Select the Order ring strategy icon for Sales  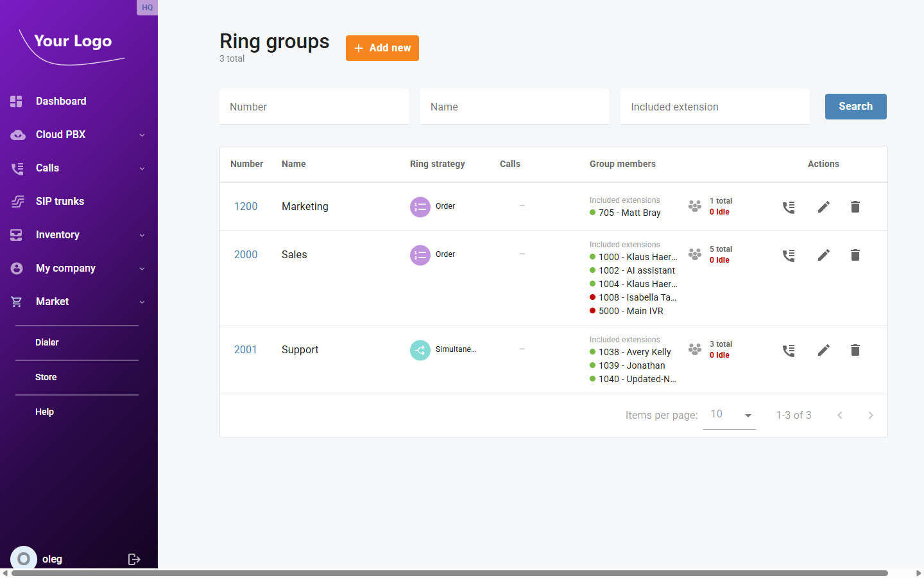tap(420, 255)
